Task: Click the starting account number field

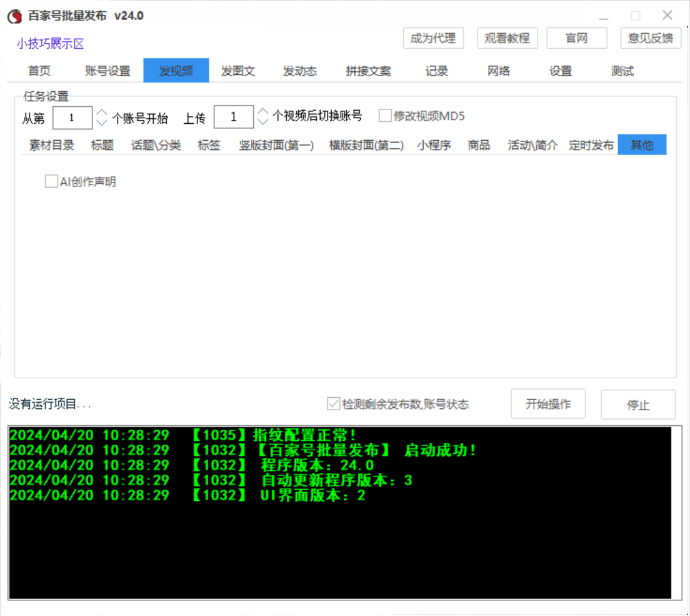Action: click(72, 118)
